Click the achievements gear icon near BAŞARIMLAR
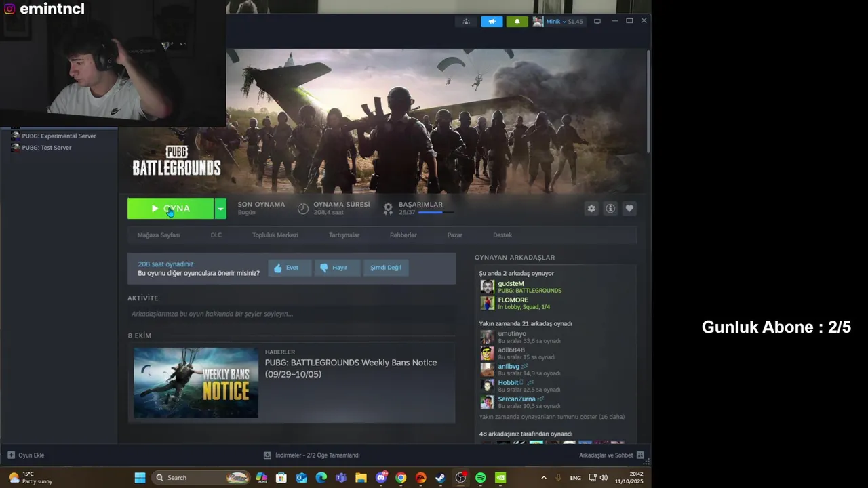The height and width of the screenshot is (488, 868). pyautogui.click(x=388, y=209)
